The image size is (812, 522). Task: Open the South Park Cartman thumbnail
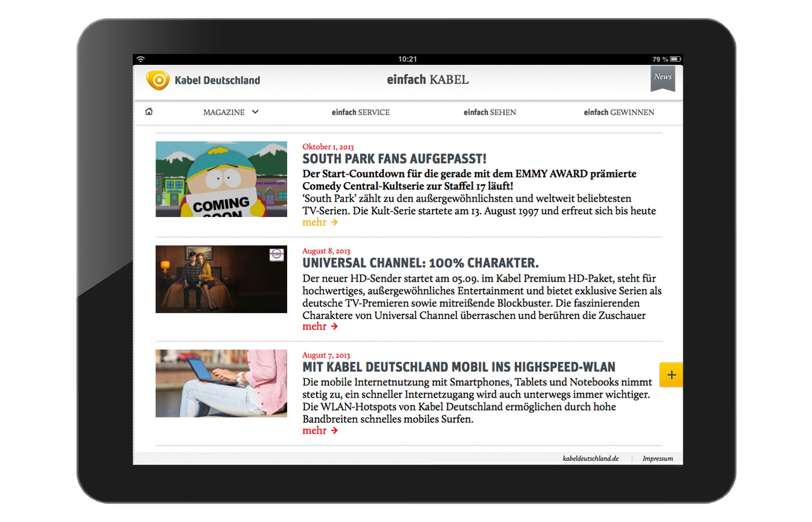(221, 179)
